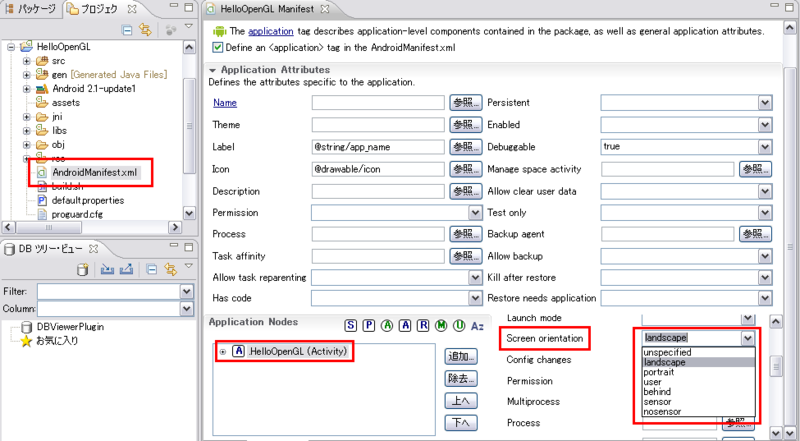Click the P filter icon in Application Nodes
Image resolution: width=800 pixels, height=441 pixels.
coord(368,326)
